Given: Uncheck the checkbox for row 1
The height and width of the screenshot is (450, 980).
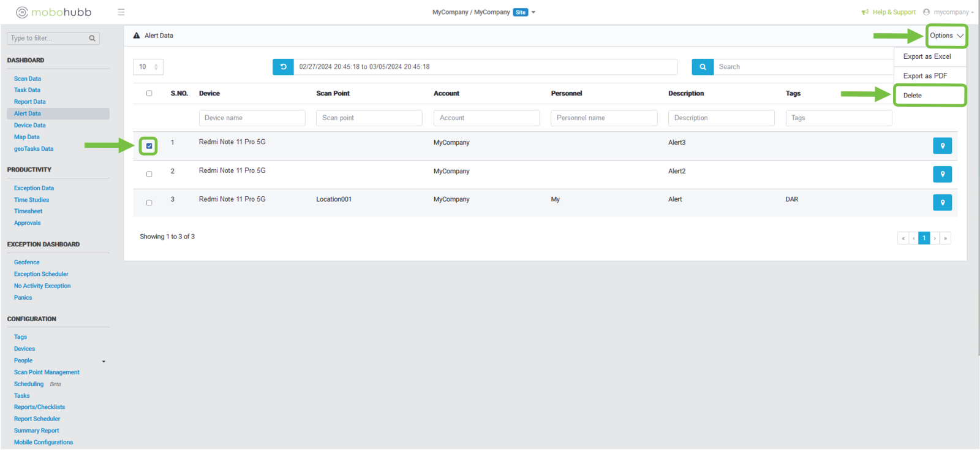Looking at the screenshot, I should tap(149, 146).
